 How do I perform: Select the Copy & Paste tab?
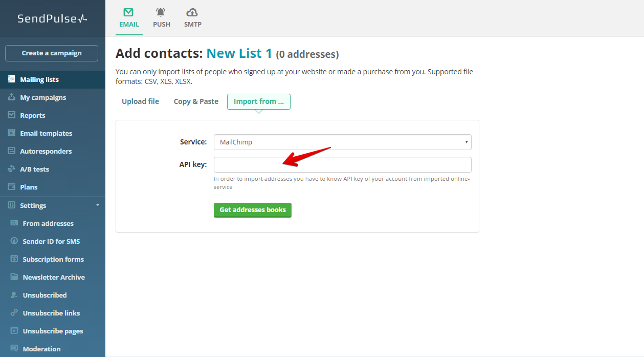tap(196, 101)
